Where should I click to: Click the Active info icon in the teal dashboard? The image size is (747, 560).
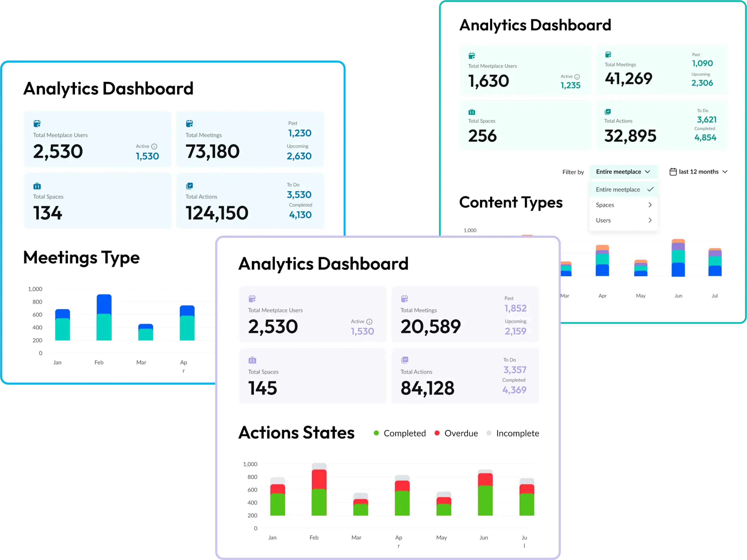[x=577, y=77]
